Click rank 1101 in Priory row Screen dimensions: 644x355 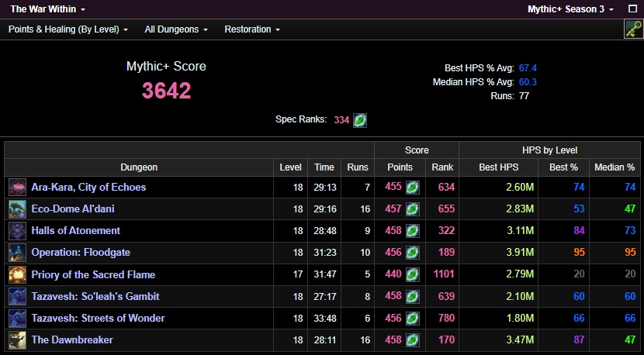444,274
